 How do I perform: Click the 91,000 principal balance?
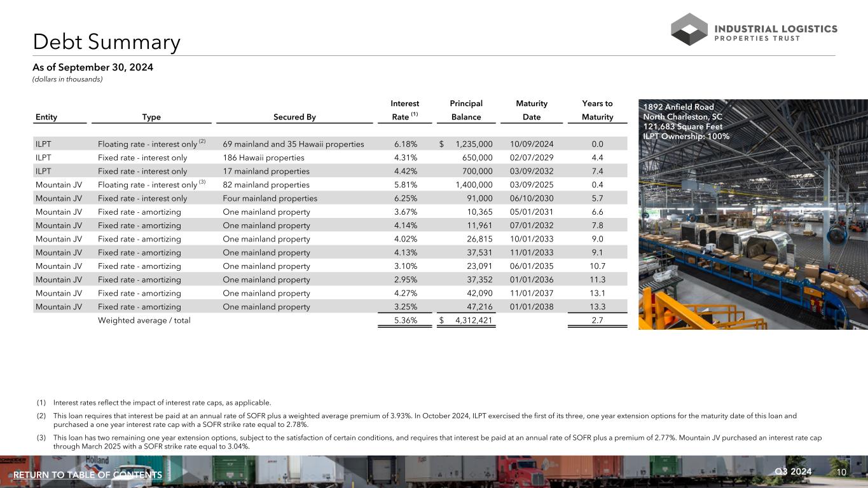[x=481, y=198]
